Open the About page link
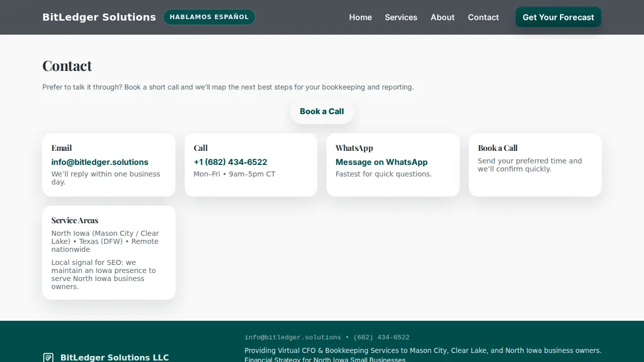 pyautogui.click(x=442, y=17)
